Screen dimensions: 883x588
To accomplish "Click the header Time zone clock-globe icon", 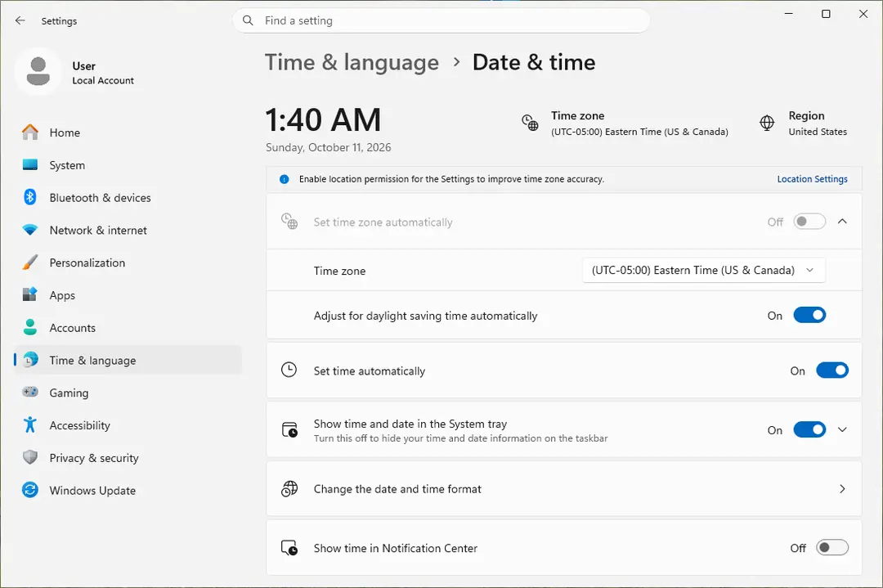I will pyautogui.click(x=530, y=122).
